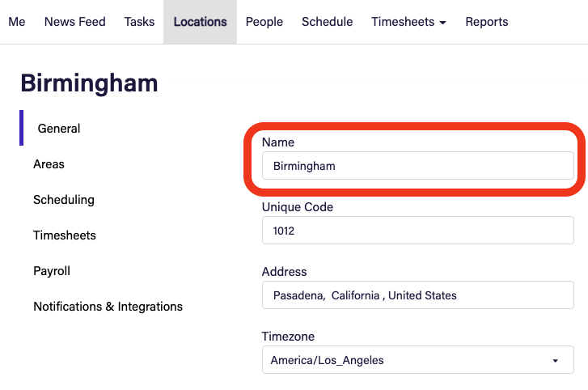Open the Tasks tab
Screen dimensions: 588x390
pyautogui.click(x=139, y=22)
